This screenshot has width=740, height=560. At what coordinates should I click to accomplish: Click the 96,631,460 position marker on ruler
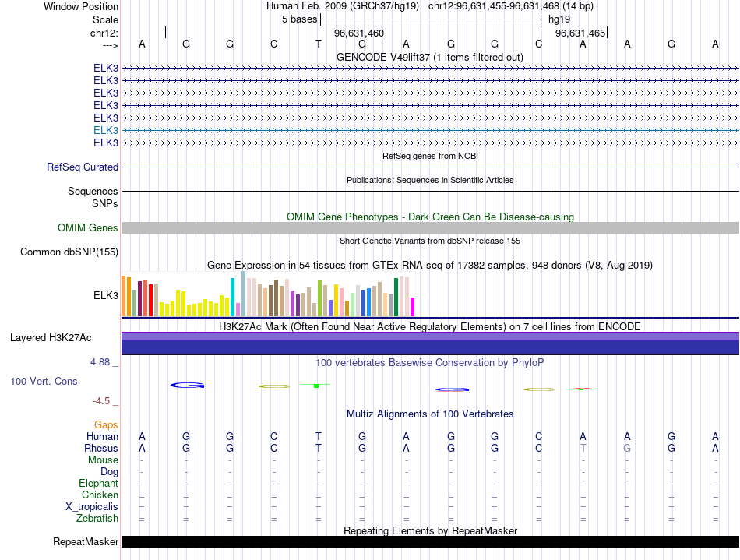(x=360, y=33)
